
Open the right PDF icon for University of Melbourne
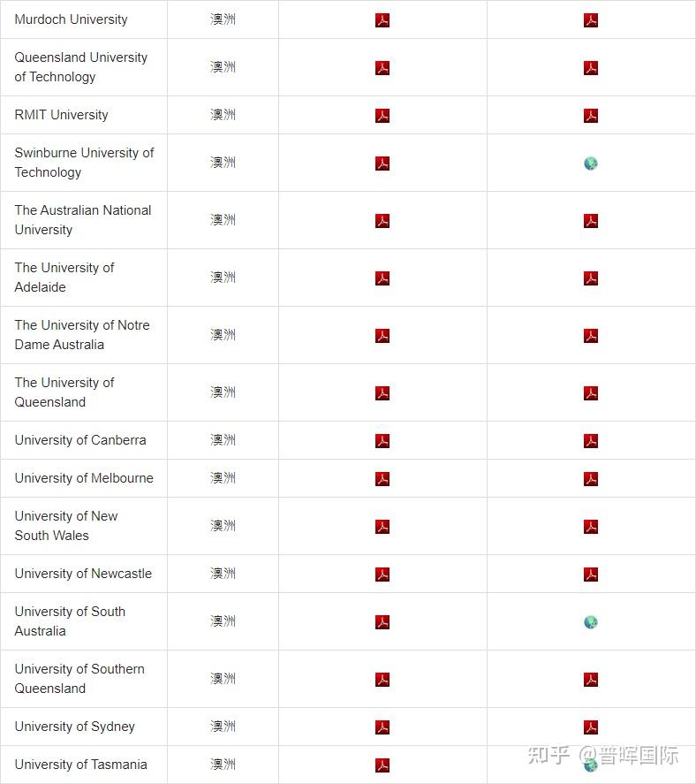click(x=591, y=479)
